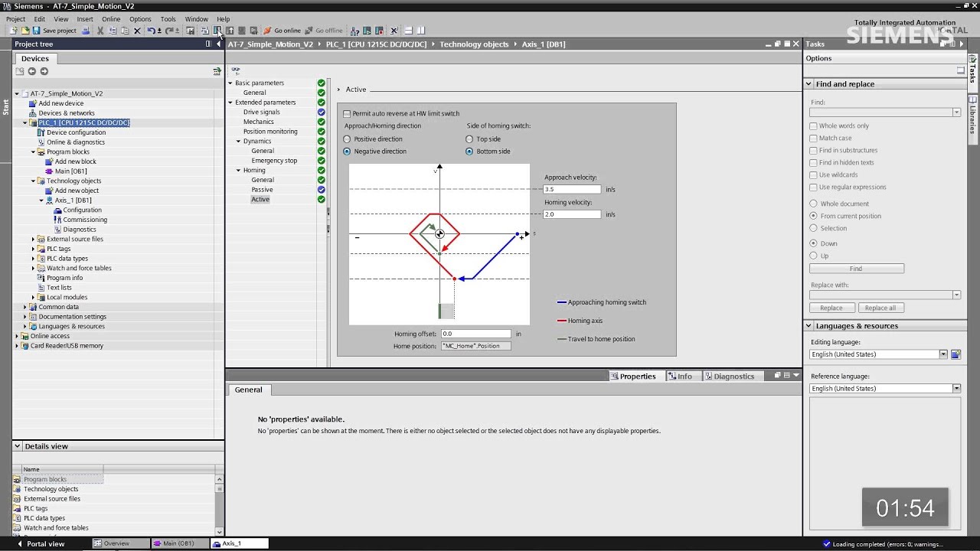980x551 pixels.
Task: Click the Delete X icon in toolbar
Action: click(137, 31)
